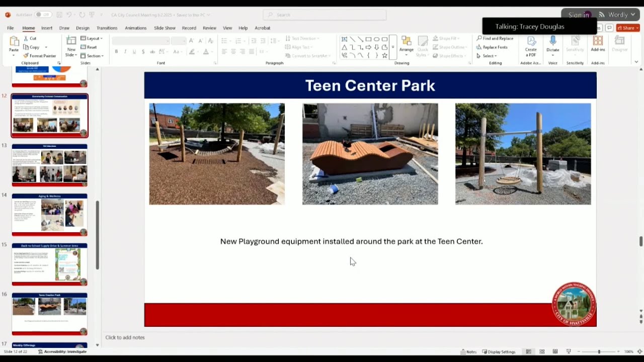644x362 pixels.
Task: Switch to Normal view in status bar
Action: [528, 351]
